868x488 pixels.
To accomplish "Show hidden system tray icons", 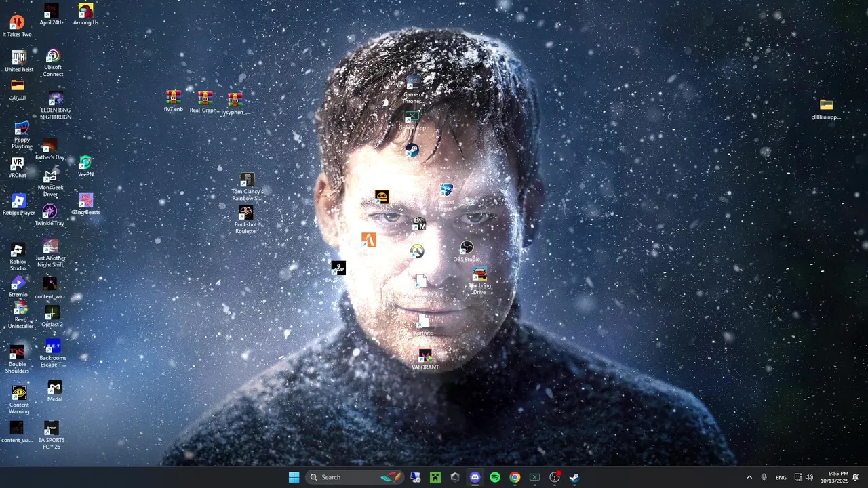I will coord(749,477).
